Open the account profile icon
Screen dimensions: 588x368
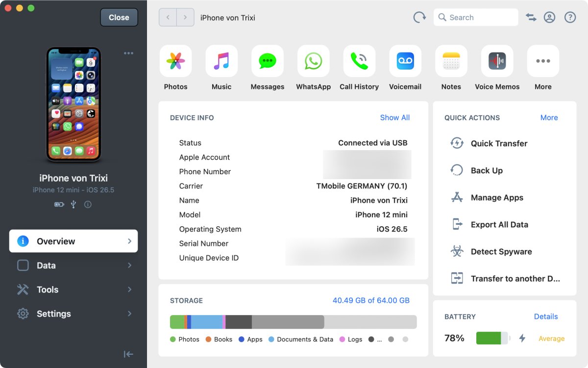(550, 17)
